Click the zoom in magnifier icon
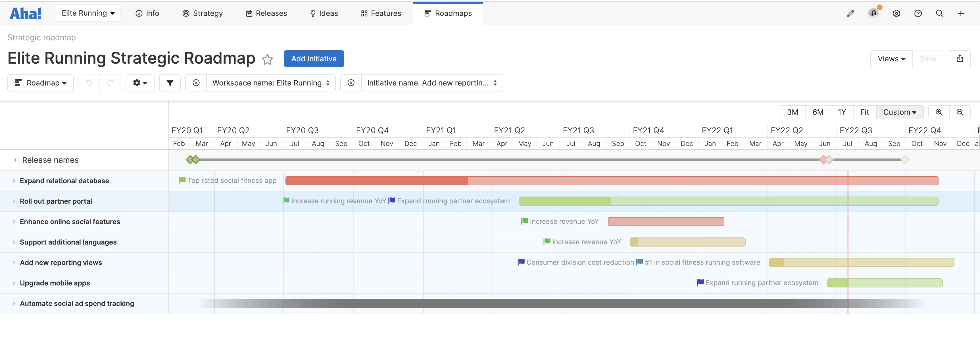980x338 pixels. 939,112
